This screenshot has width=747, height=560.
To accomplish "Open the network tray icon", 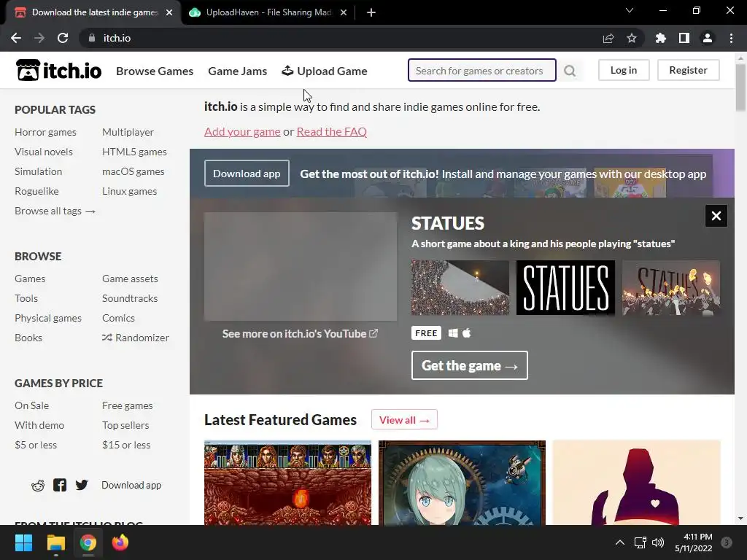I will click(x=640, y=542).
